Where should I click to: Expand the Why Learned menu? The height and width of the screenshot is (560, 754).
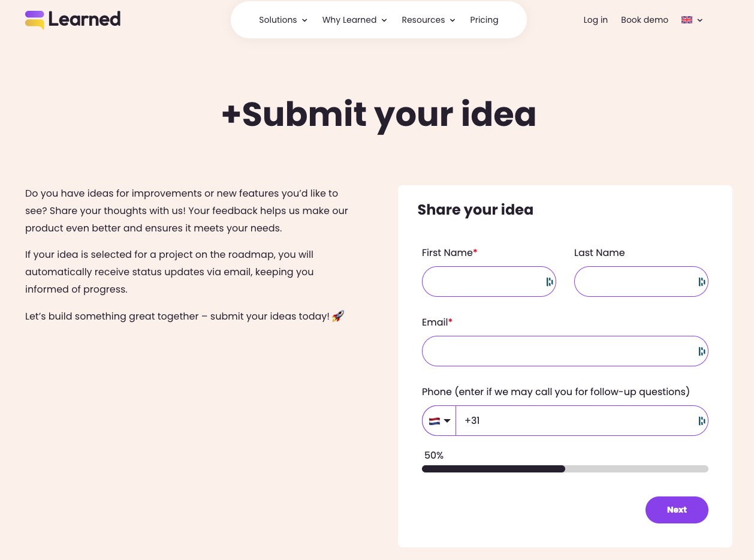pyautogui.click(x=354, y=20)
